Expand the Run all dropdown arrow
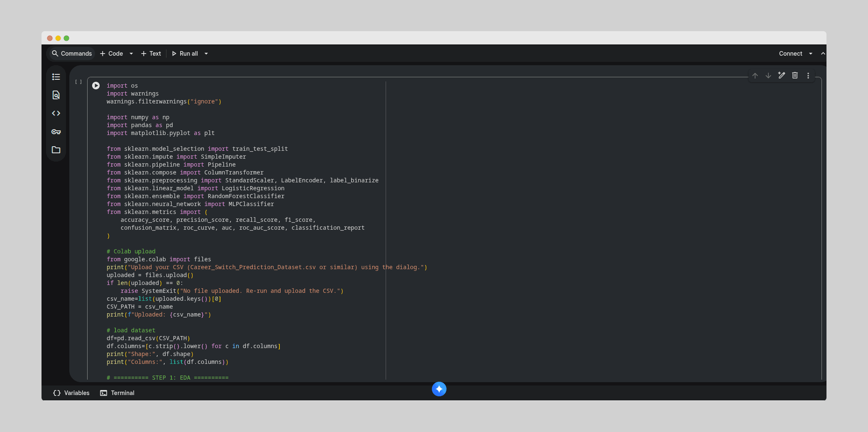The image size is (868, 432). [x=206, y=54]
